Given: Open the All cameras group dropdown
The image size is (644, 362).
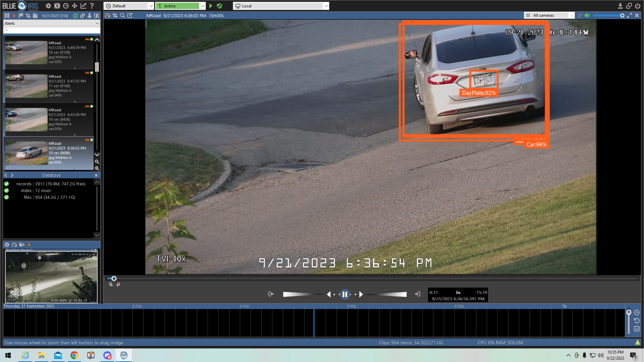Looking at the screenshot, I should (549, 15).
